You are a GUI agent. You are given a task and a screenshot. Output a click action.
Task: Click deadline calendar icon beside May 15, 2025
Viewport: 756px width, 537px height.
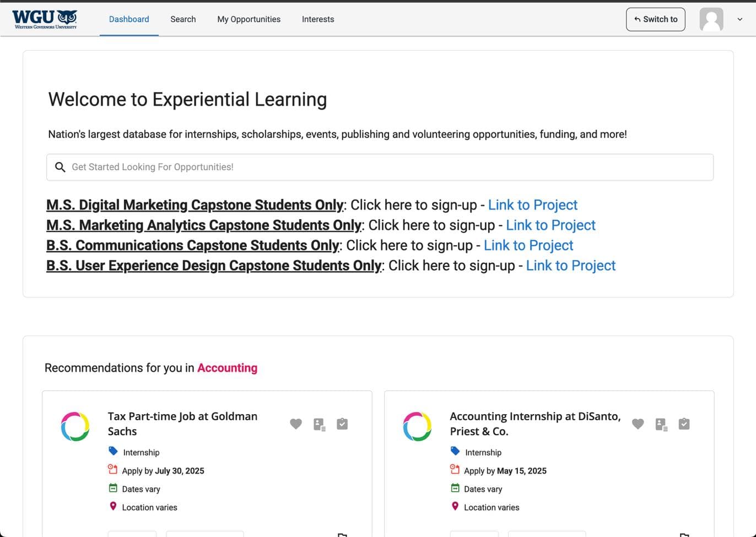455,469
